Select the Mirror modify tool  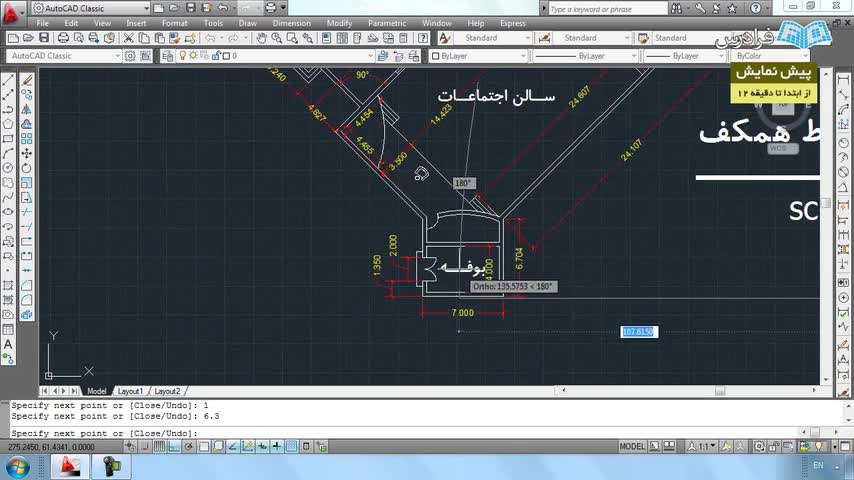point(26,110)
